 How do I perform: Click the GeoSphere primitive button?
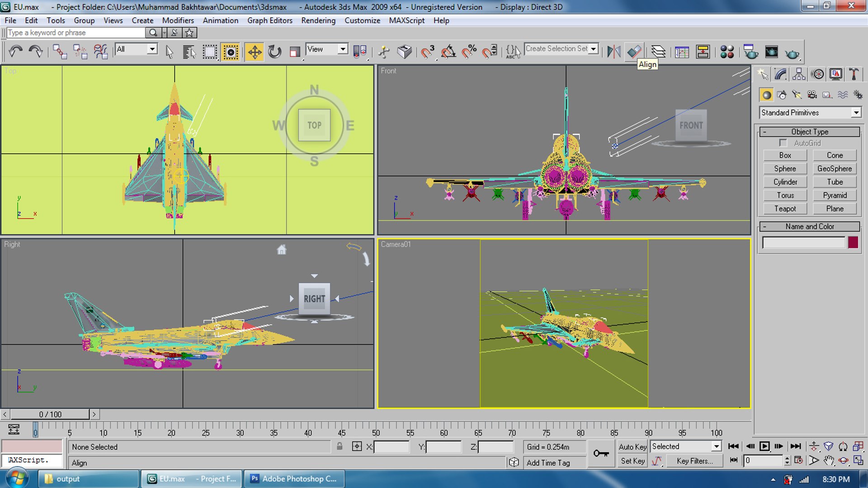(835, 169)
